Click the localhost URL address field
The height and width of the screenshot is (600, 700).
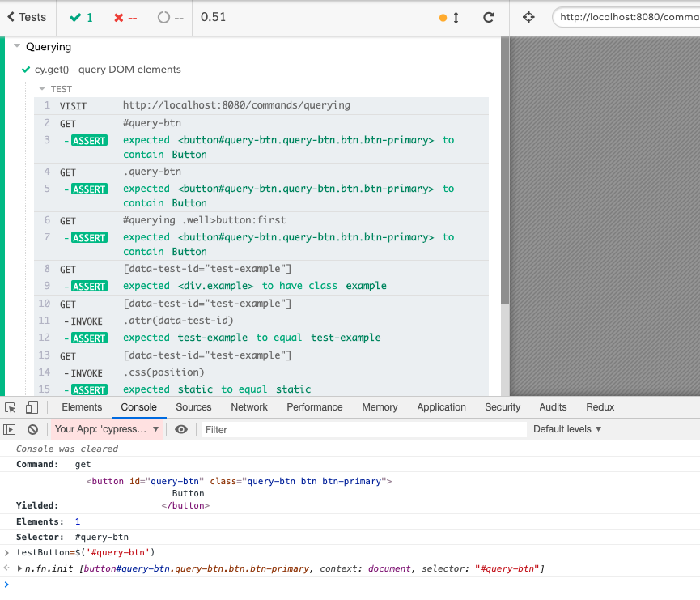(626, 18)
